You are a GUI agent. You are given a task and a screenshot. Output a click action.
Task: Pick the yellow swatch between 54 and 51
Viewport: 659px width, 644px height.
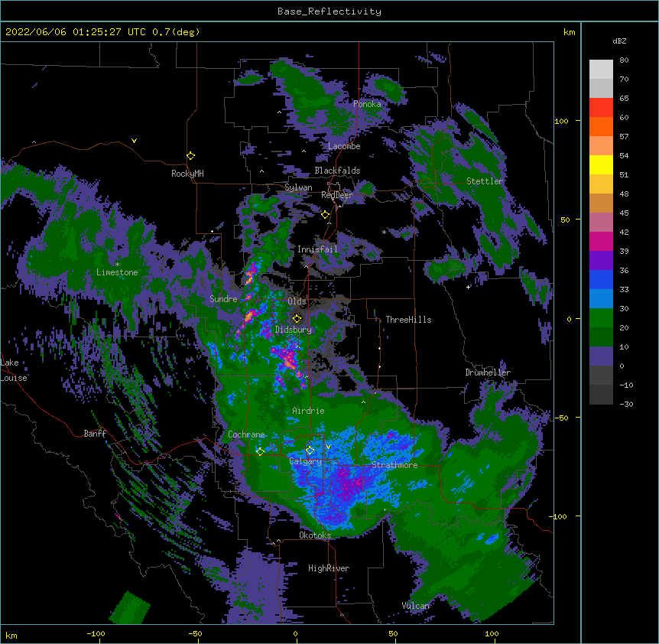(601, 164)
